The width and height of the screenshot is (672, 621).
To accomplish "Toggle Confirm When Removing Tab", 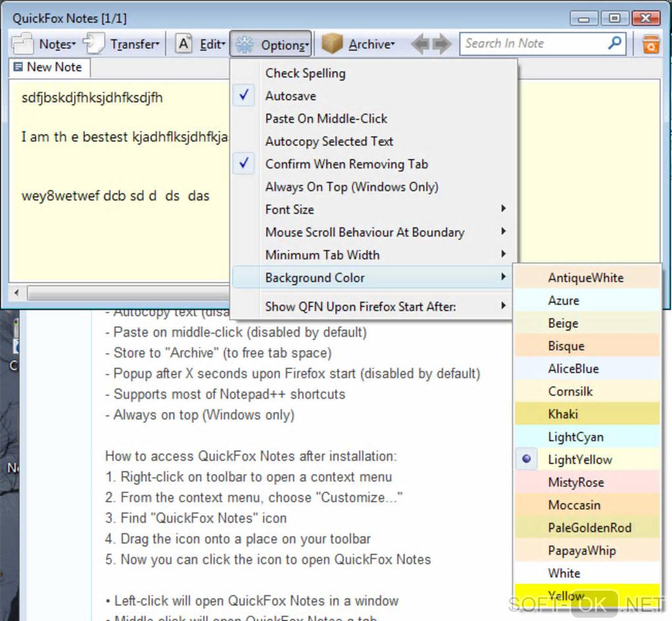I will click(374, 164).
